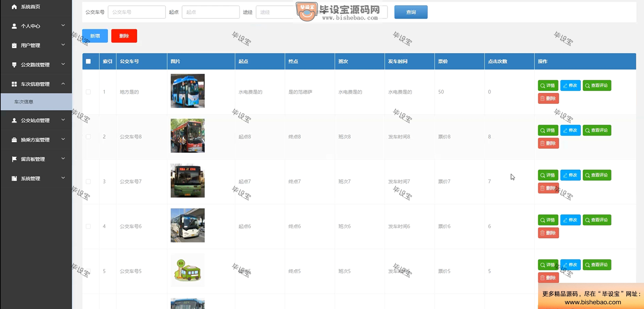
Task: Click the 系统管理 sidebar icon
Action: click(14, 178)
